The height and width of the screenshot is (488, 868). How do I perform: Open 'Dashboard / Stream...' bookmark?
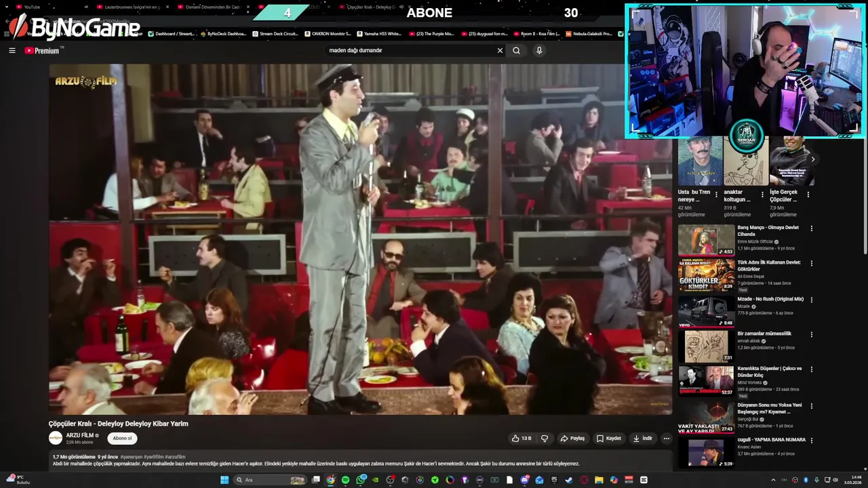(x=171, y=33)
